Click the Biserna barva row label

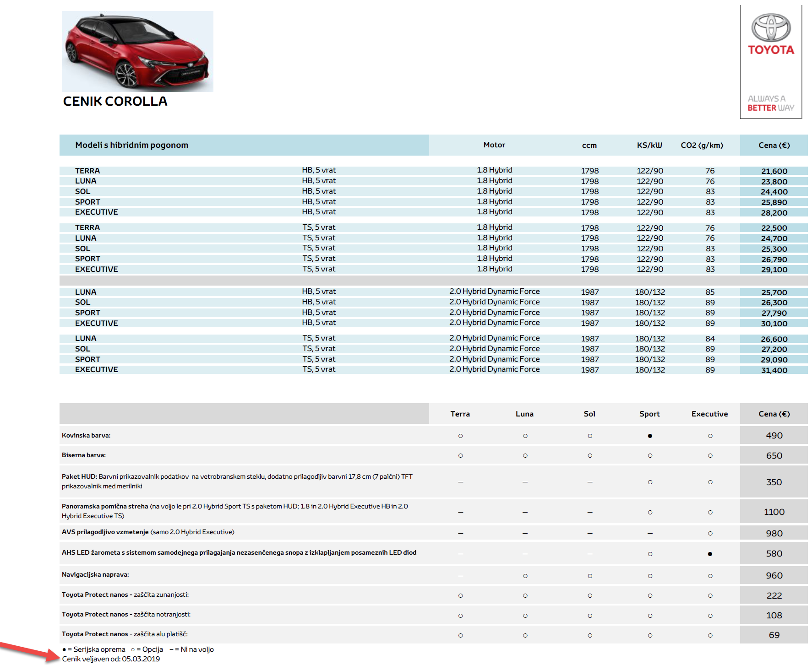pyautogui.click(x=84, y=455)
